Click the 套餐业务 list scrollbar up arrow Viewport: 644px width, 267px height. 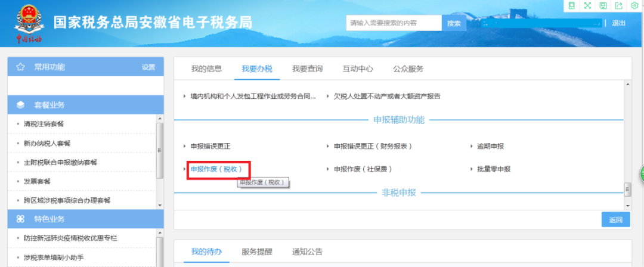coord(160,119)
